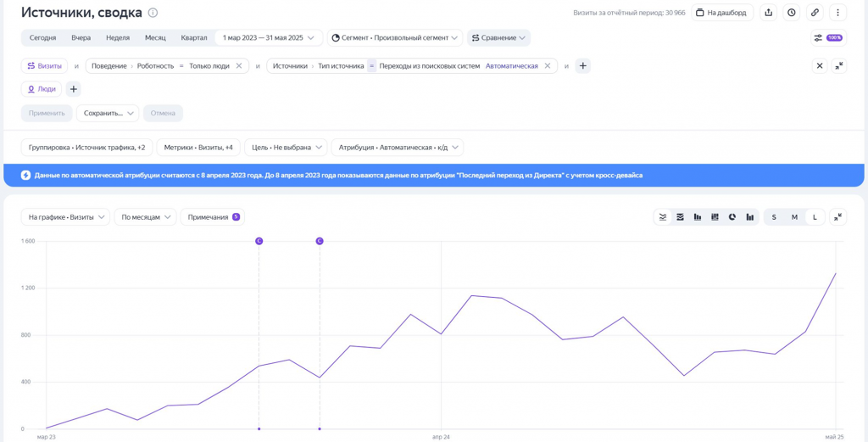Image resolution: width=868 pixels, height=442 pixels.
Task: Expand the date range dropdown
Action: click(268, 38)
